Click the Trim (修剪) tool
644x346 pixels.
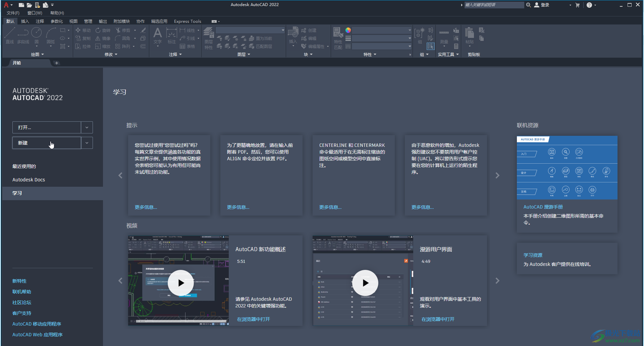tap(123, 30)
